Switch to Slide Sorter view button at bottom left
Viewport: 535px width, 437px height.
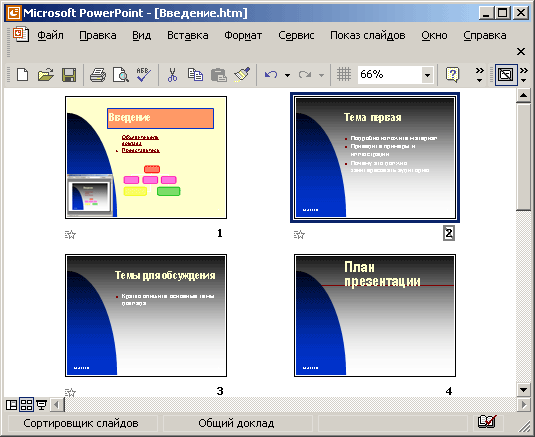coord(26,405)
